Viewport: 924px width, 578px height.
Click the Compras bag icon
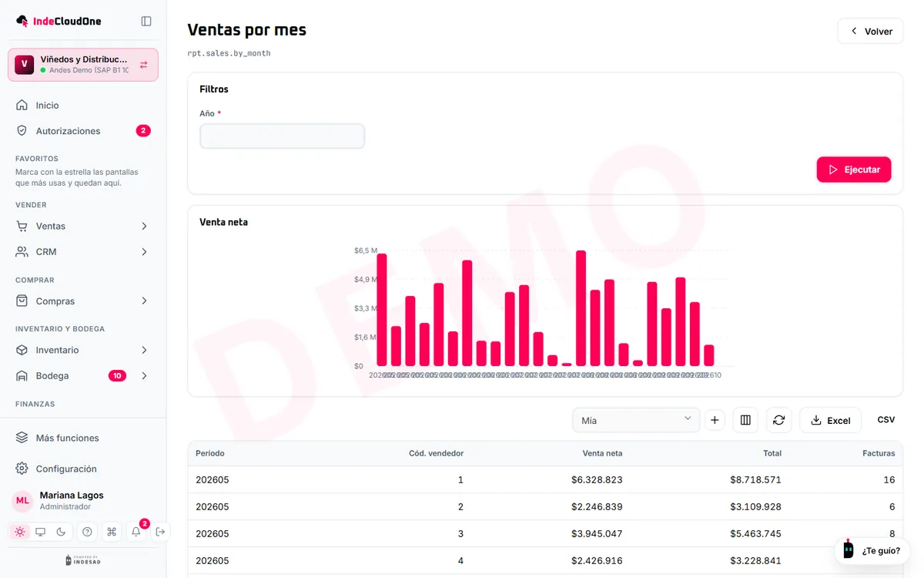(22, 301)
